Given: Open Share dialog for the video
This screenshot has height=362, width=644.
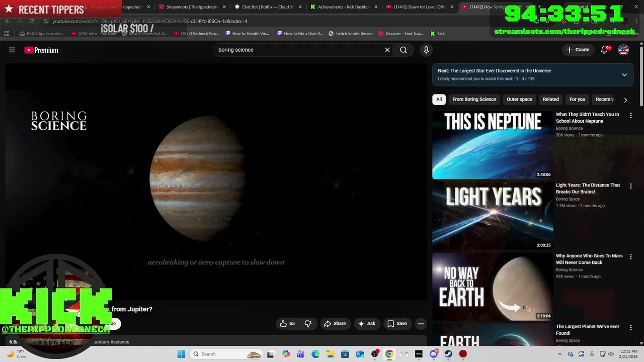Looking at the screenshot, I should (x=335, y=324).
